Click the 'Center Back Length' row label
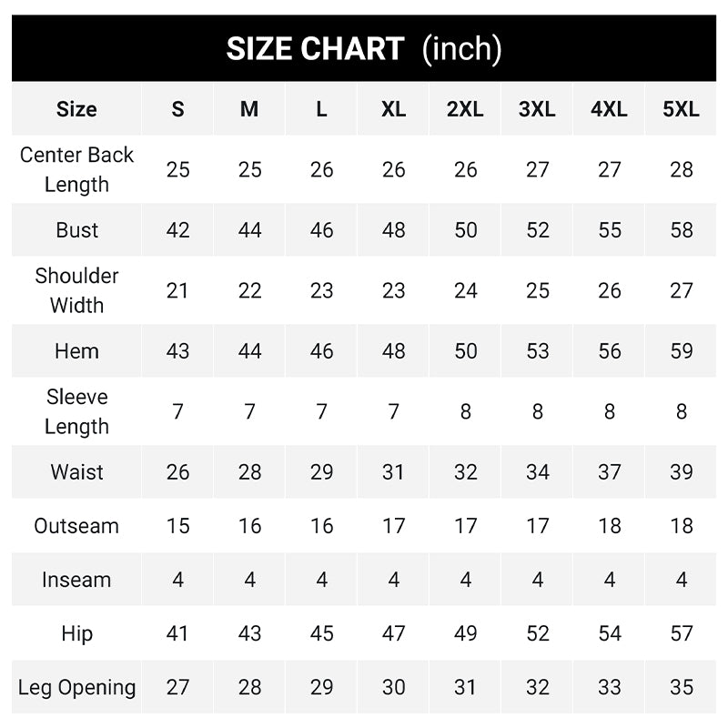 tap(76, 169)
